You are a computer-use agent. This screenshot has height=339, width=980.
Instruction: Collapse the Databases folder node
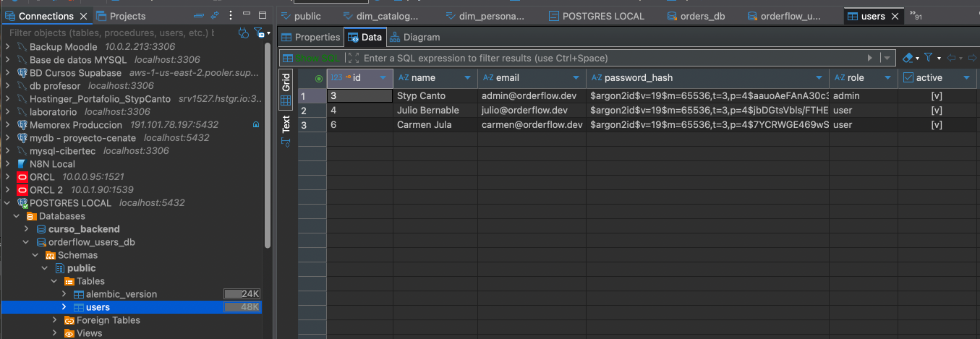17,216
